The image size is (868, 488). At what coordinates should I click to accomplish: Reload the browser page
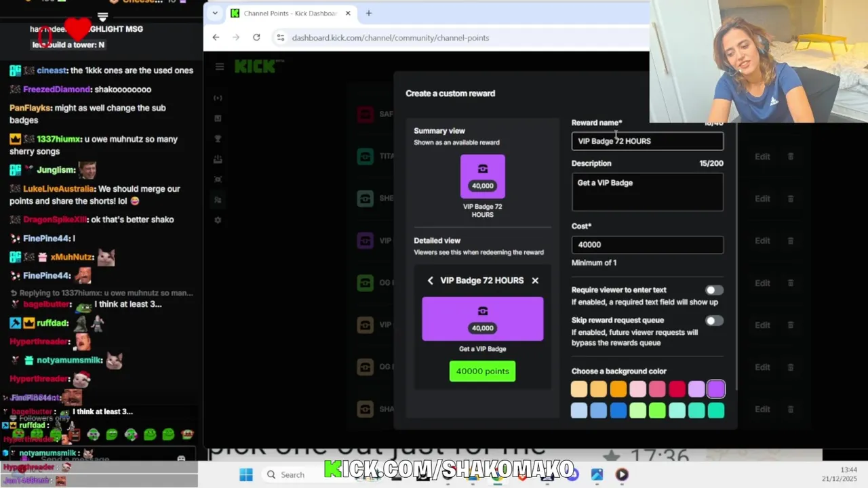256,37
